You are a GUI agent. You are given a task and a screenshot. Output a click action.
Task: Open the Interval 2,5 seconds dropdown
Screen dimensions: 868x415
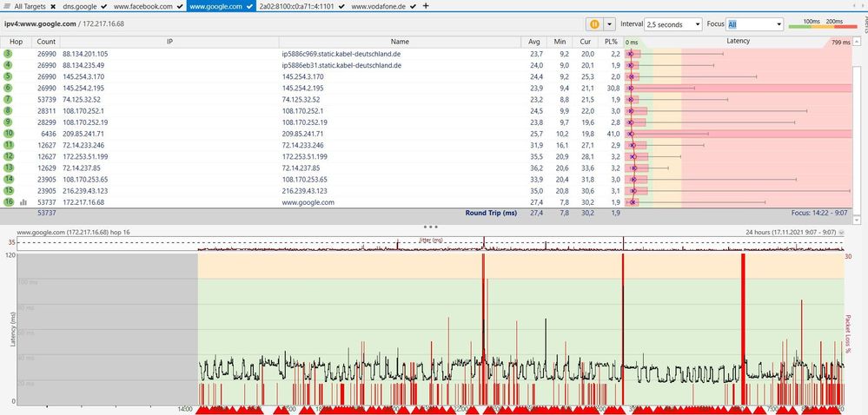pos(673,24)
